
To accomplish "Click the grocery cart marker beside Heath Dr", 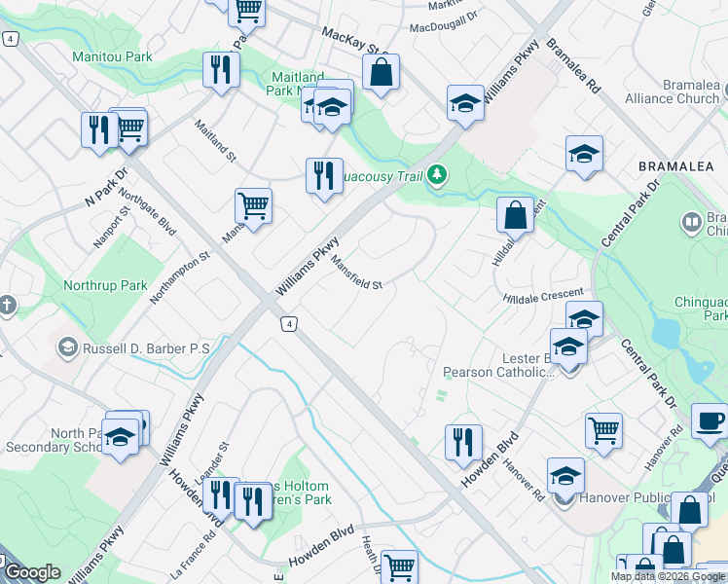I will (400, 567).
